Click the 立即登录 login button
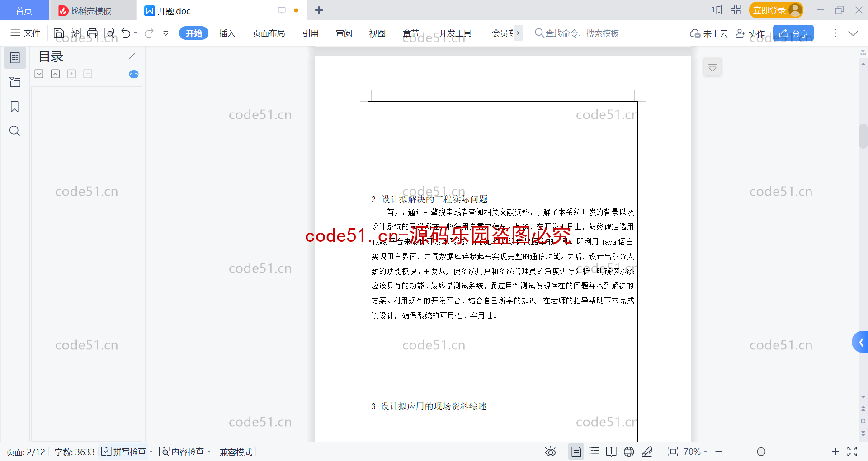The height and width of the screenshot is (461, 868). pyautogui.click(x=776, y=10)
